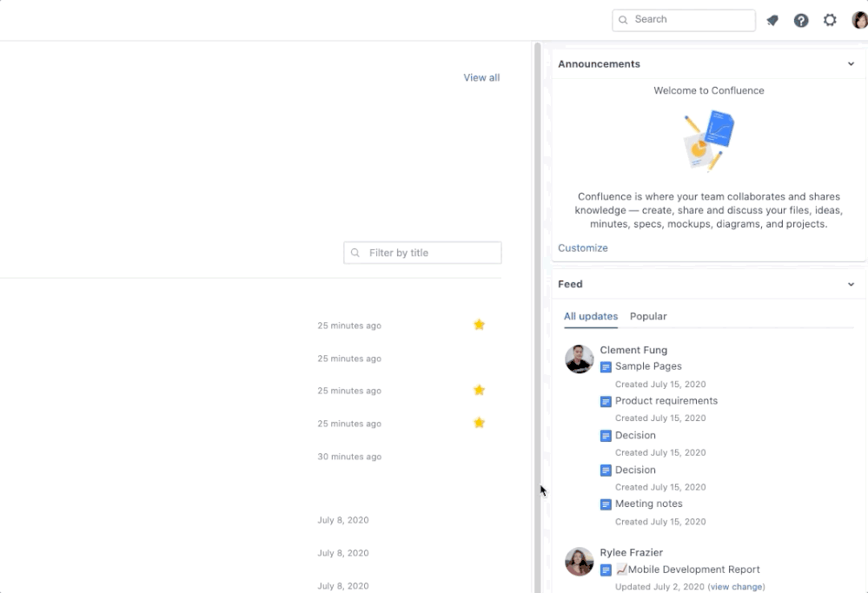Unstar the fourth 25 minutes ago page

[480, 423]
